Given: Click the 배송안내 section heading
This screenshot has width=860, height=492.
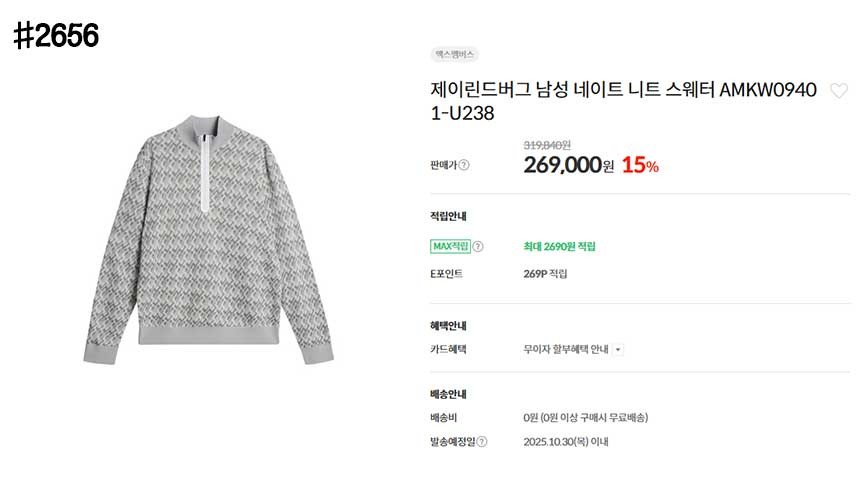Looking at the screenshot, I should pyautogui.click(x=448, y=394).
